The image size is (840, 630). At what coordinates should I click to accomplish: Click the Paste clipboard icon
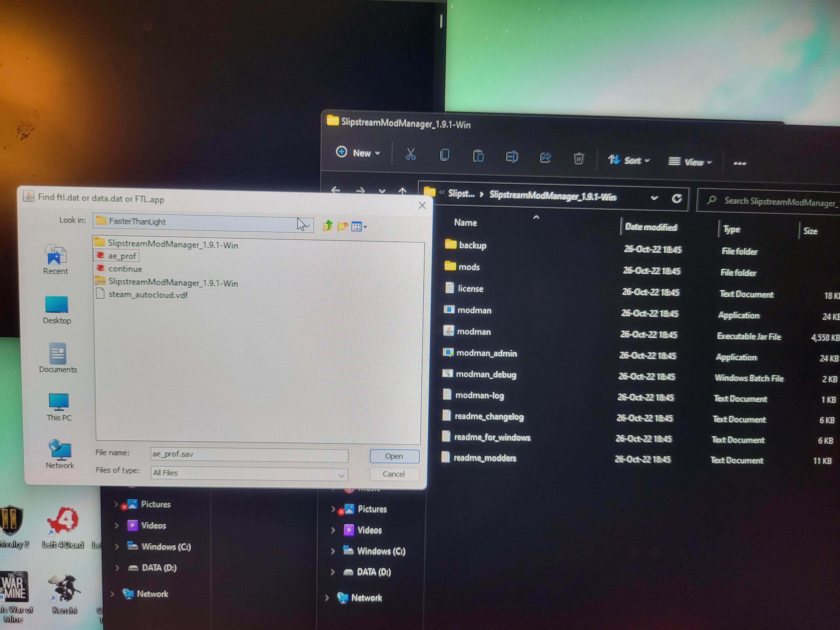click(x=478, y=156)
